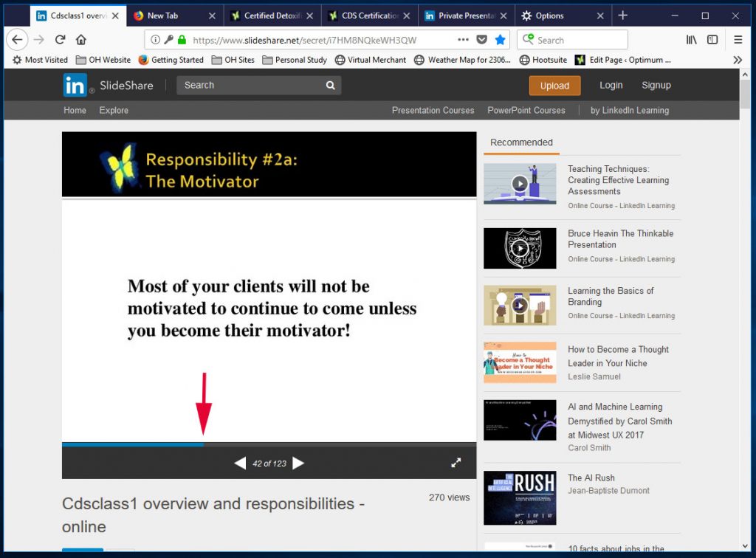
Task: Open the Signup link
Action: pos(656,86)
